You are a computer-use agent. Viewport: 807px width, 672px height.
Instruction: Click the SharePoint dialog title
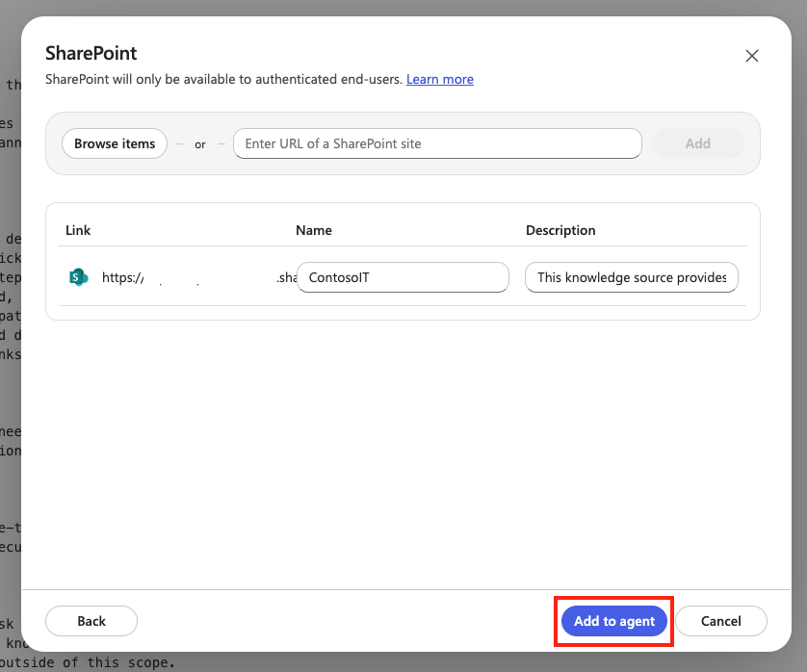(x=91, y=53)
